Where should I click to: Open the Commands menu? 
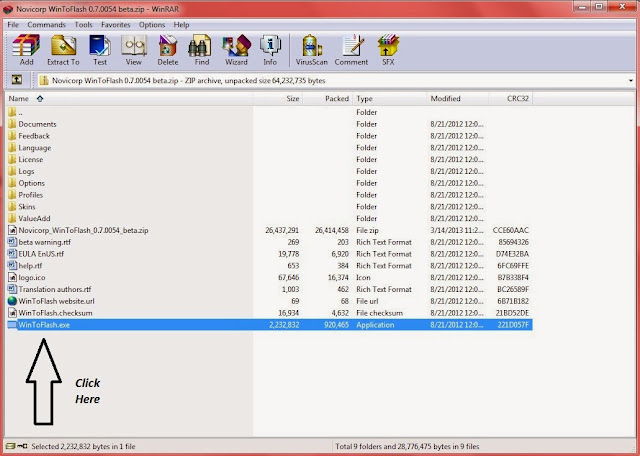pos(47,25)
